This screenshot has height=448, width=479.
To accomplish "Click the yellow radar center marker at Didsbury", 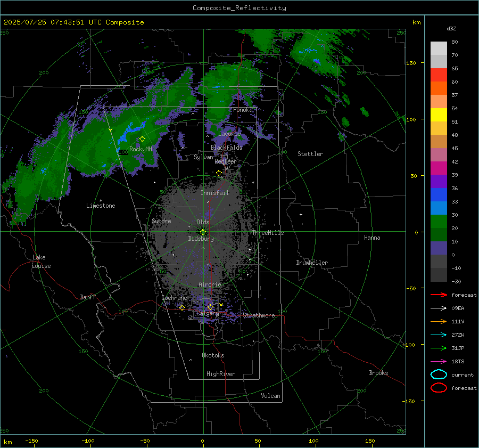I will 203,232.
